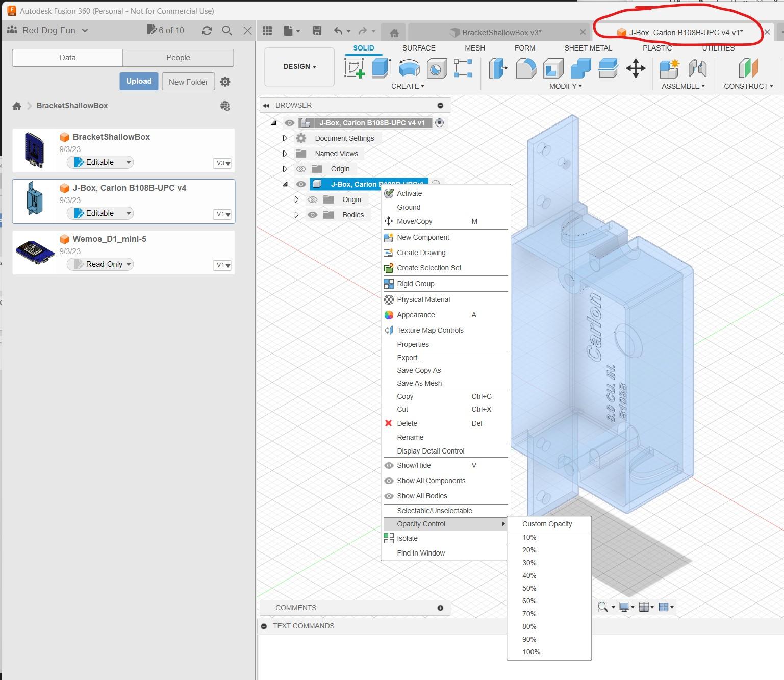
Task: Click the Rectangular Pattern tool icon
Action: point(463,68)
